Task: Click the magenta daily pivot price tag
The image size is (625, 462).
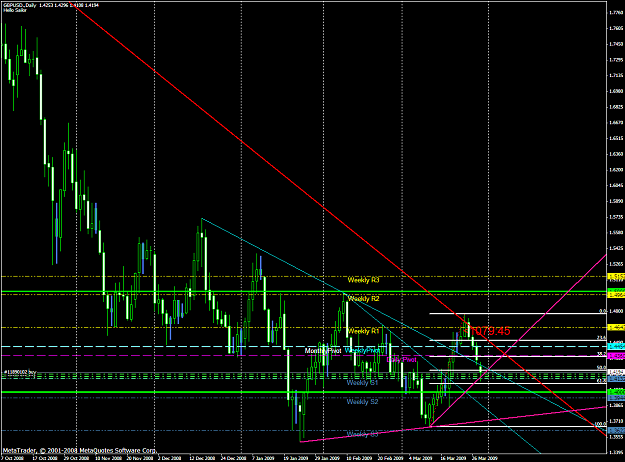Action: tap(616, 356)
